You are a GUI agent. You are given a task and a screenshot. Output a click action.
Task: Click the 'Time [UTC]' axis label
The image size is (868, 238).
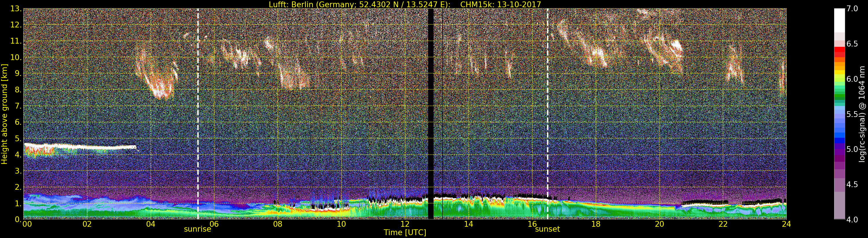click(x=405, y=233)
